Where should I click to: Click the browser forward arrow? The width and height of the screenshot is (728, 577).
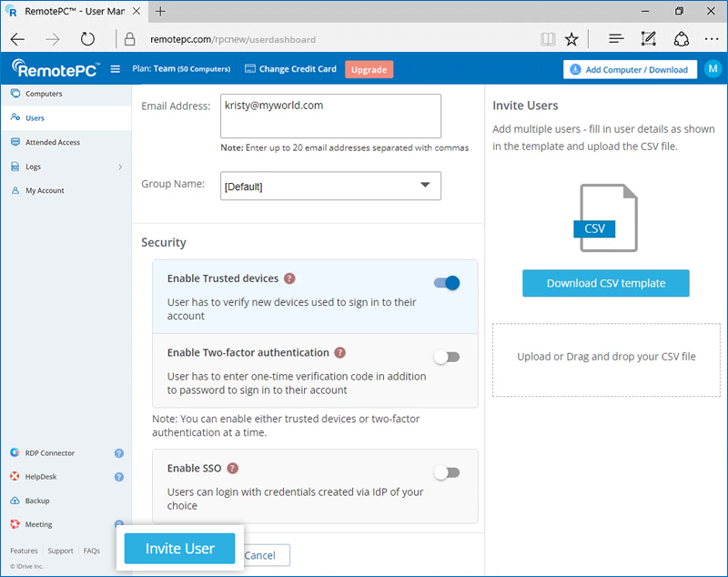click(53, 39)
